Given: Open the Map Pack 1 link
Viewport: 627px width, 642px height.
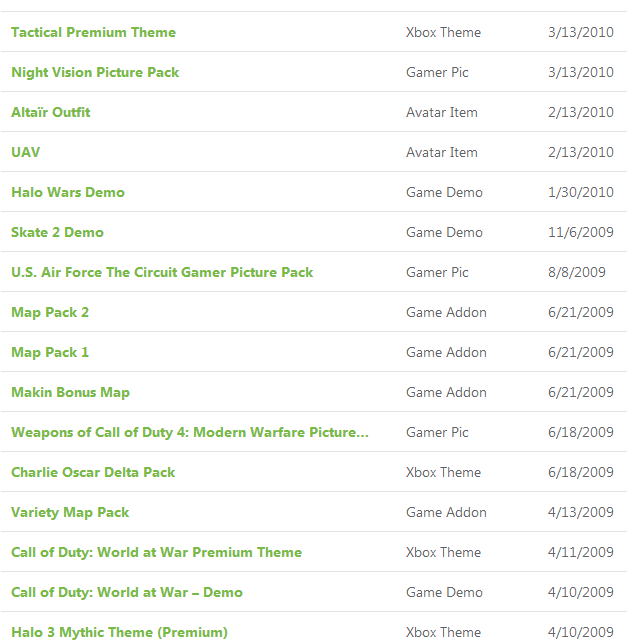Looking at the screenshot, I should (50, 352).
